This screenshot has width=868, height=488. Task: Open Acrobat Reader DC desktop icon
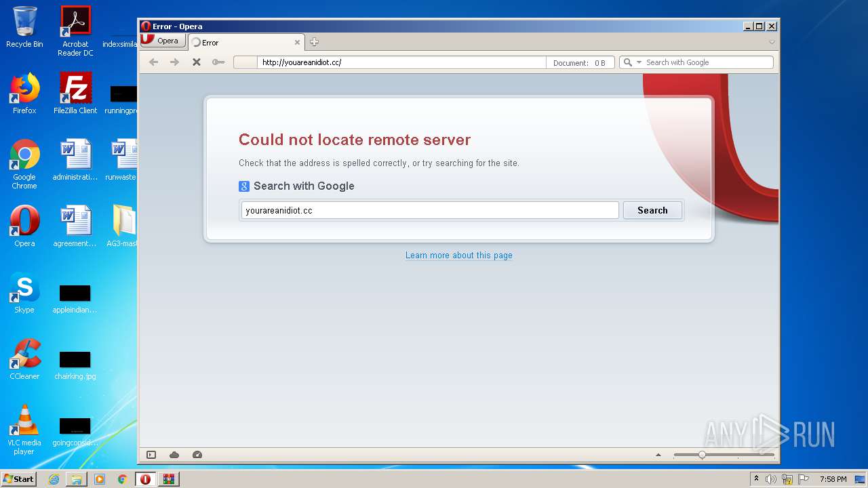coord(75,30)
